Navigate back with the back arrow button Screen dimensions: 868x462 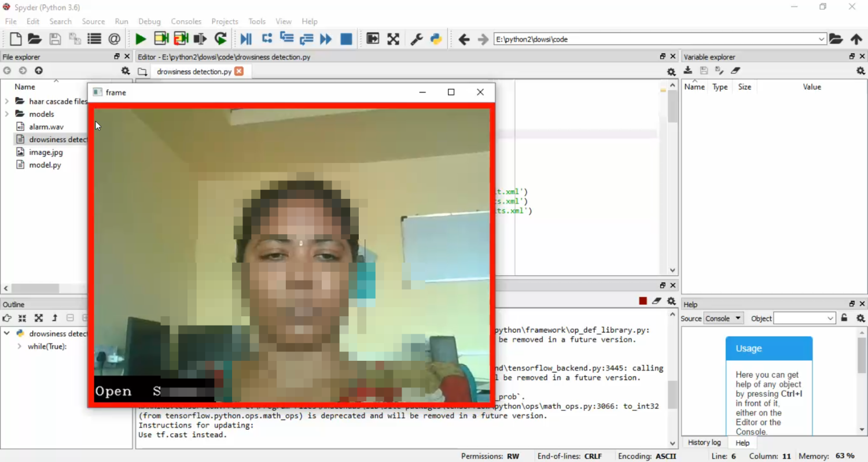pos(464,39)
